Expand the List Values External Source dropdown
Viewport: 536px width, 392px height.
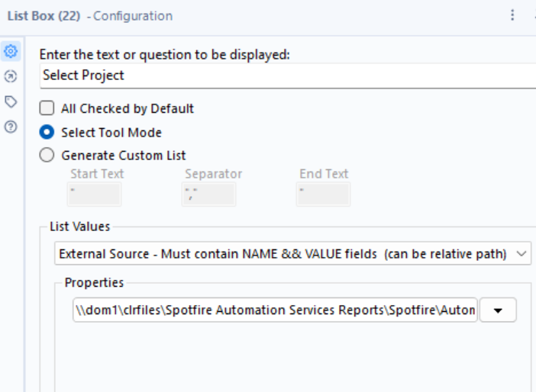(292, 254)
